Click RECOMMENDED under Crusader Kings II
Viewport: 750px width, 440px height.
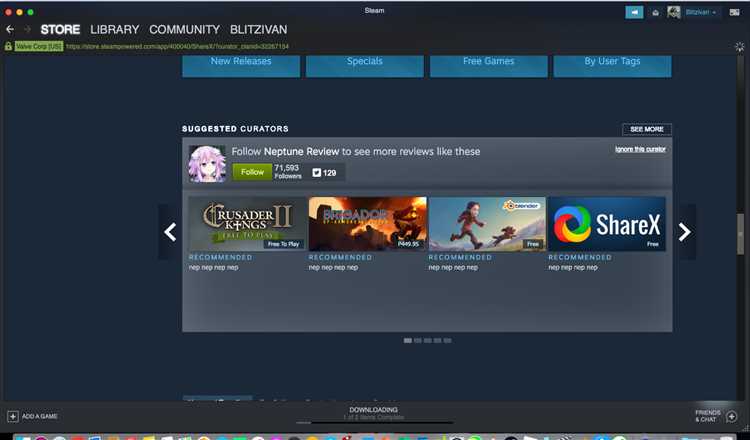221,257
